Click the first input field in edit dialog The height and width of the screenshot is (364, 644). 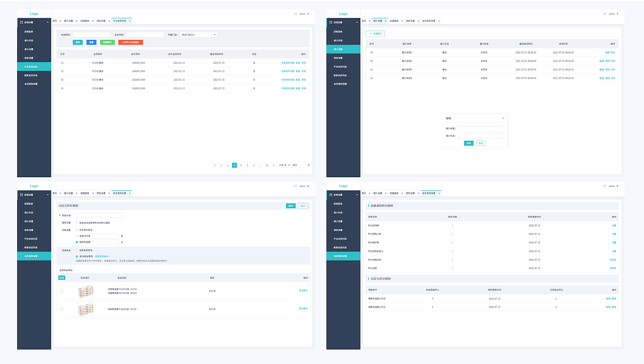coord(480,128)
